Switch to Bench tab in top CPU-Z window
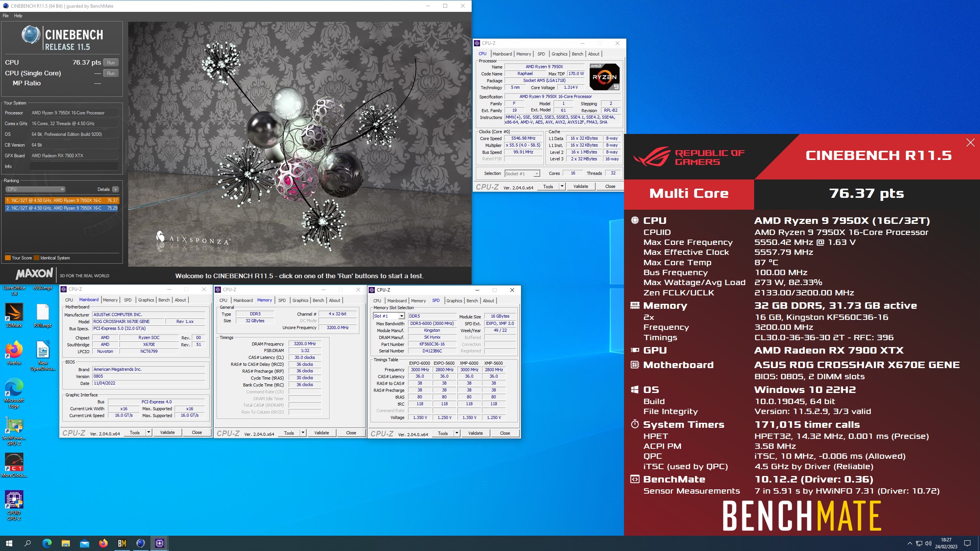 [x=577, y=54]
